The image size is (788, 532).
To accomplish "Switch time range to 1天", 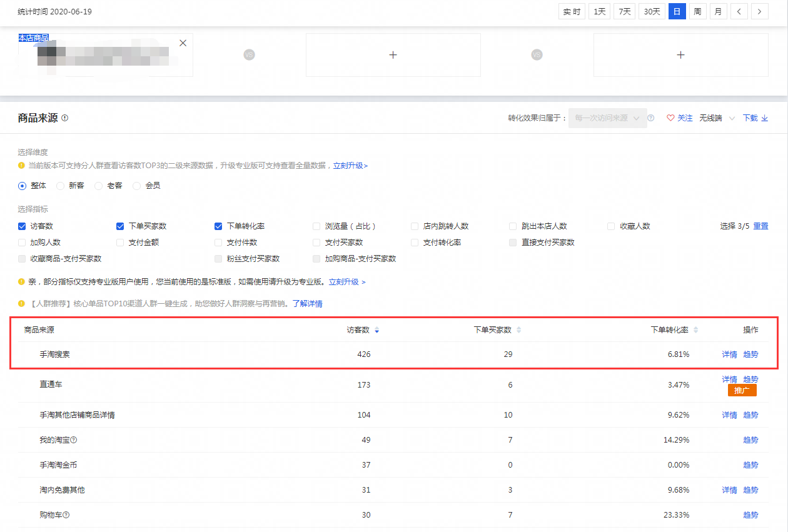I will 599,11.
